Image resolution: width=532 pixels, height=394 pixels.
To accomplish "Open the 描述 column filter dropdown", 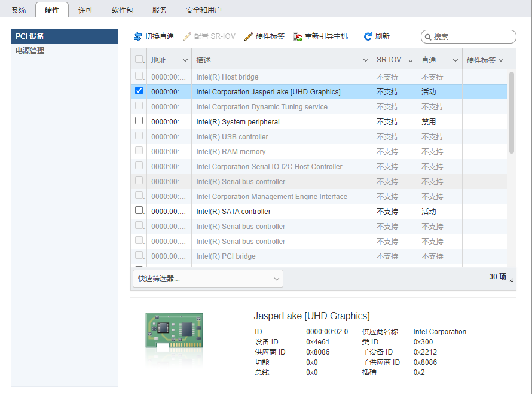I will [365, 60].
